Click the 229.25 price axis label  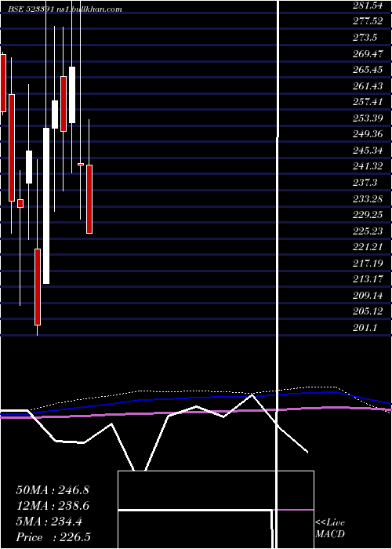tap(368, 215)
